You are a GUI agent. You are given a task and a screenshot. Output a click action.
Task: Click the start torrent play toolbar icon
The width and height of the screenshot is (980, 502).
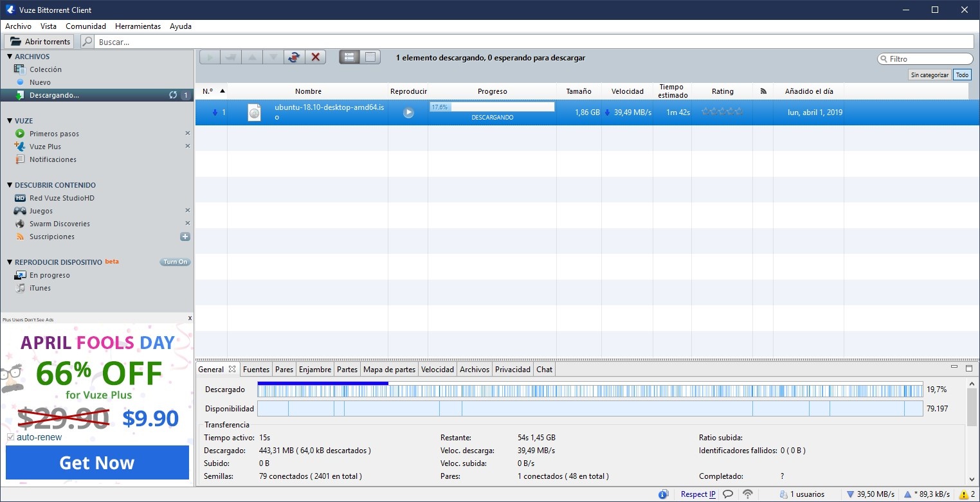tap(210, 57)
